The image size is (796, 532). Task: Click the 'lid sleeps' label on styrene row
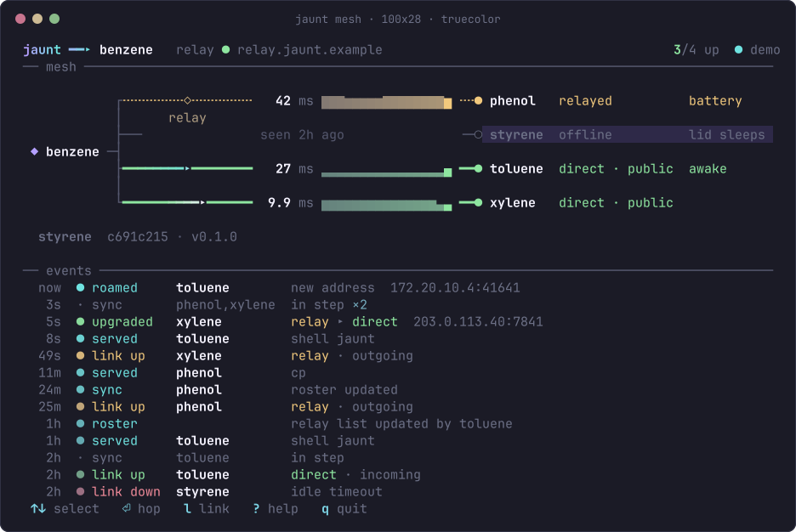coord(726,135)
